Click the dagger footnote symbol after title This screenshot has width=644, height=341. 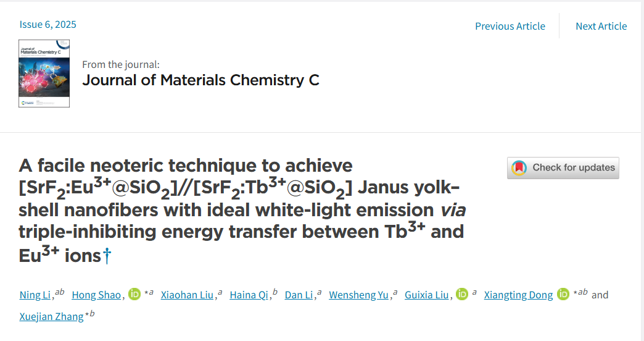pos(107,256)
